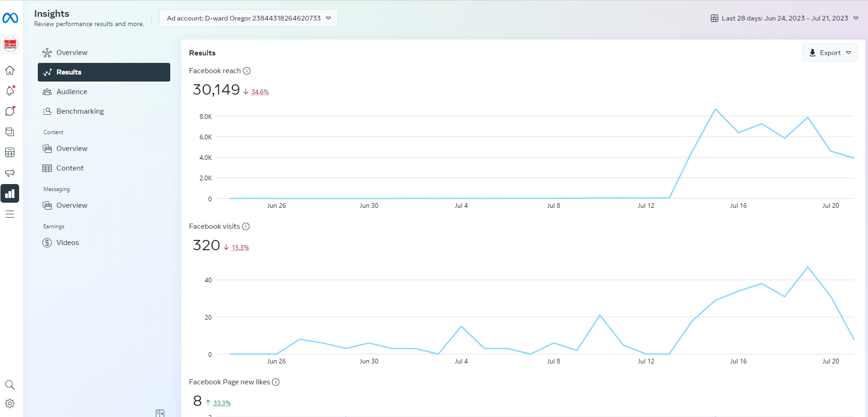
Task: Click the 34.6% reach change link
Action: [260, 92]
